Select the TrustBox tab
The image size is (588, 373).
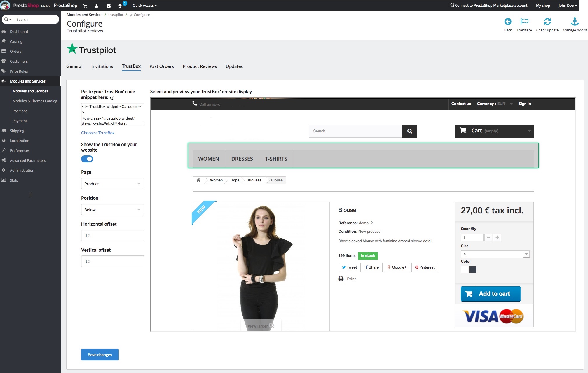pyautogui.click(x=131, y=66)
